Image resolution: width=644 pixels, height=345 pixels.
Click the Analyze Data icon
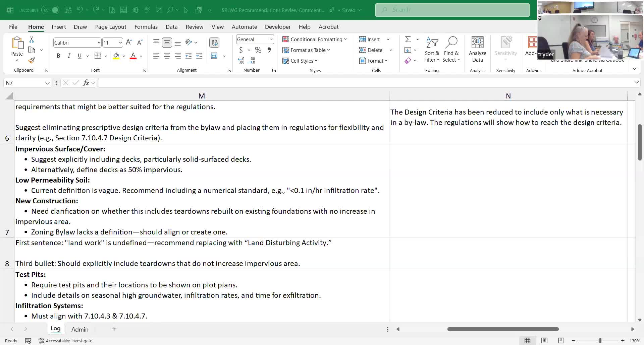point(477,47)
